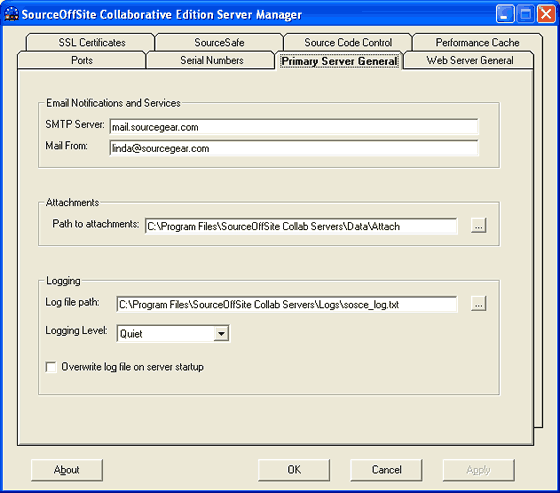Show the Web Server General tab

pos(470,60)
